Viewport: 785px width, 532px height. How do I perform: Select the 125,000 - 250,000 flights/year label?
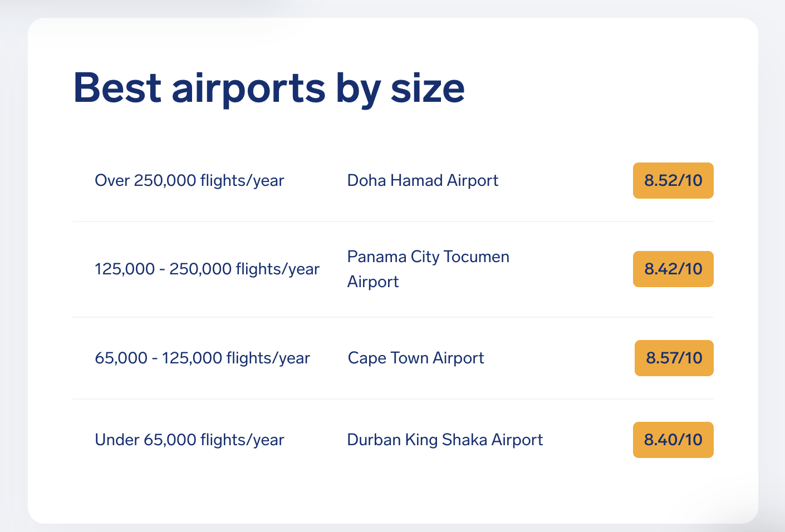pos(207,269)
